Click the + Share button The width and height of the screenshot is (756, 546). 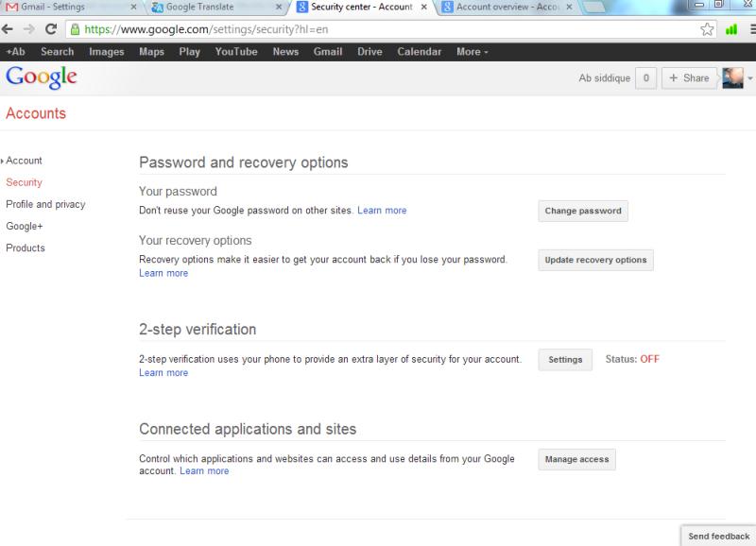(x=689, y=78)
